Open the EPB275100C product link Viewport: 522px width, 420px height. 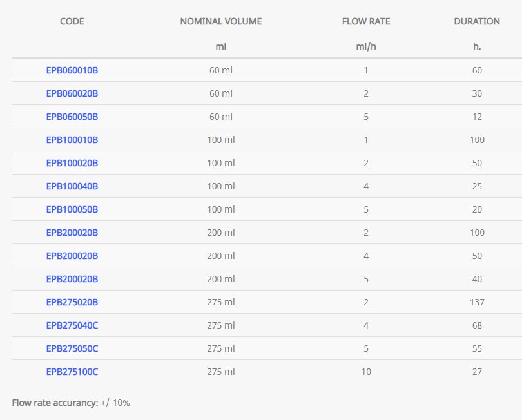coord(72,372)
